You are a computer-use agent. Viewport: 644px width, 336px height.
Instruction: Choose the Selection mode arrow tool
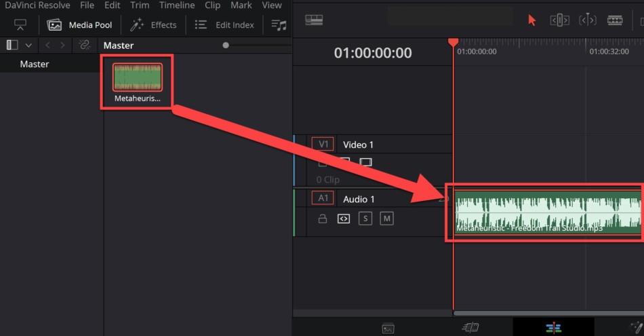[x=532, y=20]
